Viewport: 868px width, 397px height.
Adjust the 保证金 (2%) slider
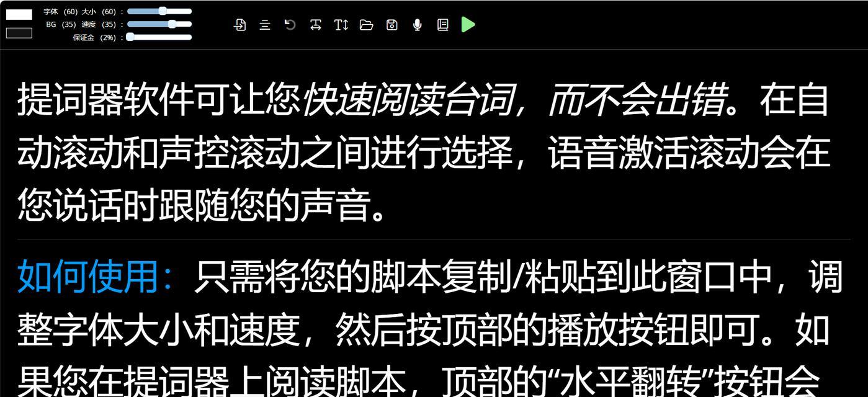tap(159, 37)
